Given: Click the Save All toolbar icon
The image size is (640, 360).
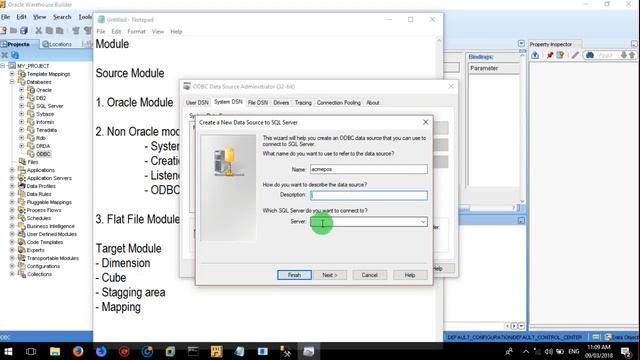Looking at the screenshot, I should pyautogui.click(x=24, y=31).
